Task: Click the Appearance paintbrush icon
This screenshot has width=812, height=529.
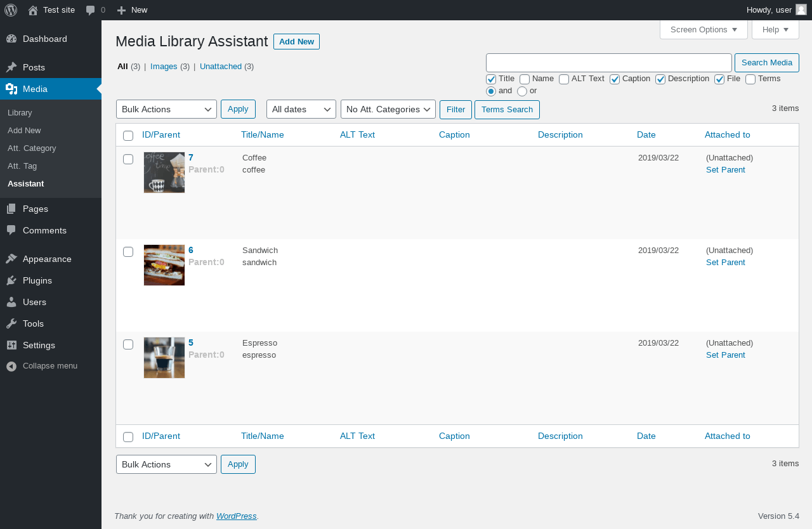Action: (11, 259)
